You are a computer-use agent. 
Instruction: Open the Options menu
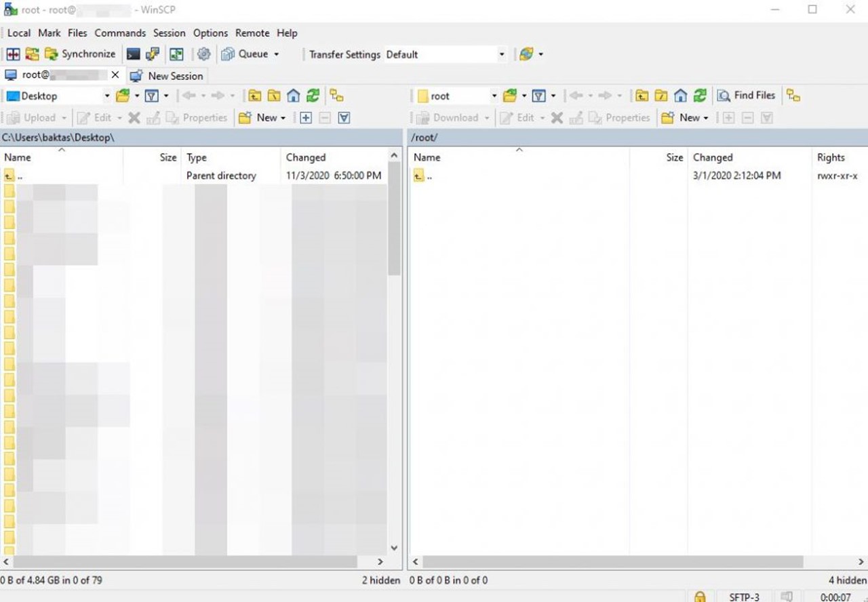point(210,33)
